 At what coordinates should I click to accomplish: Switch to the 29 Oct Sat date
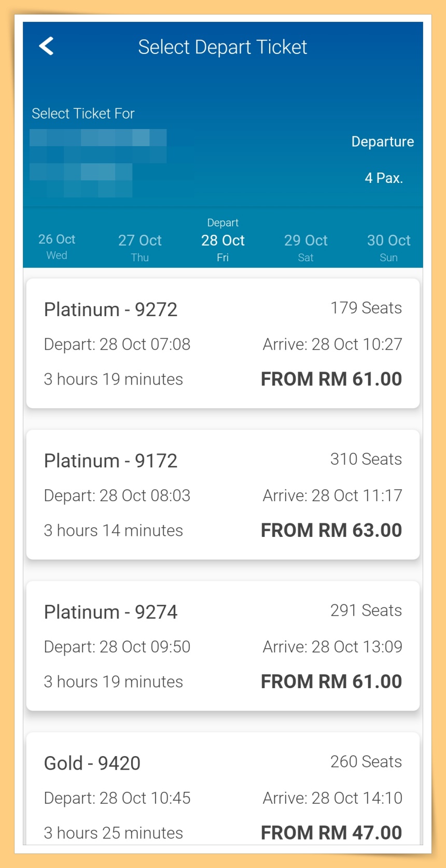[x=306, y=247]
